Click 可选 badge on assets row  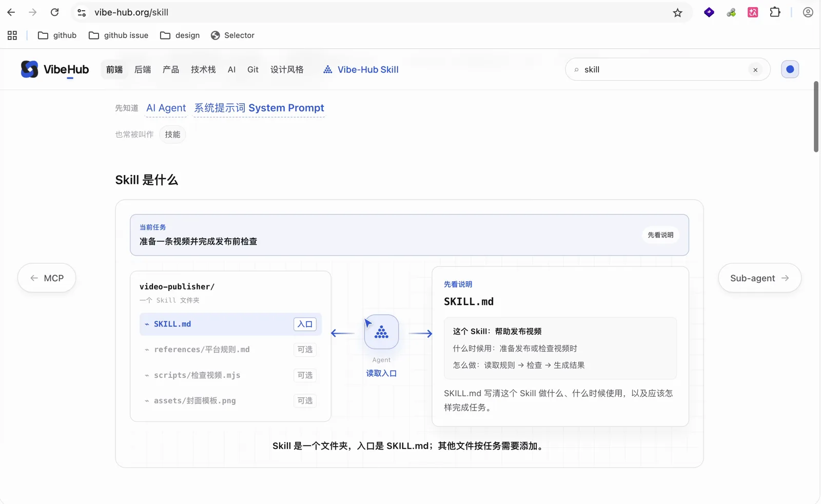[305, 401]
